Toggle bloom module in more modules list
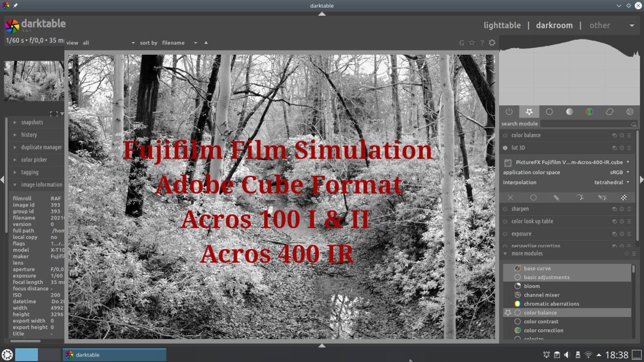The height and width of the screenshot is (362, 644). (x=567, y=286)
